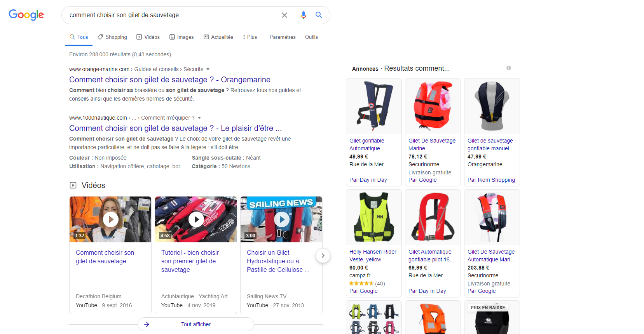The width and height of the screenshot is (644, 334).
Task: Click Par Google under campz.fr listing
Action: pos(363,291)
